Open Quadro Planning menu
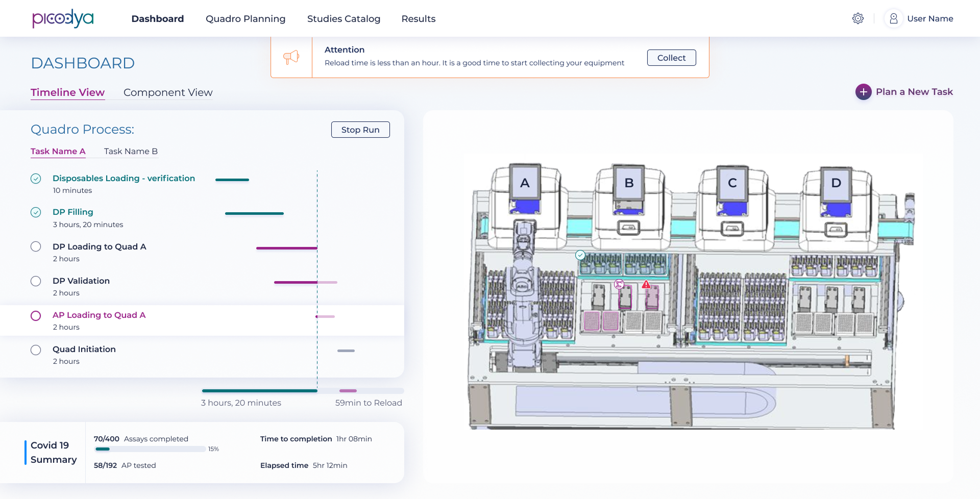 click(x=246, y=19)
